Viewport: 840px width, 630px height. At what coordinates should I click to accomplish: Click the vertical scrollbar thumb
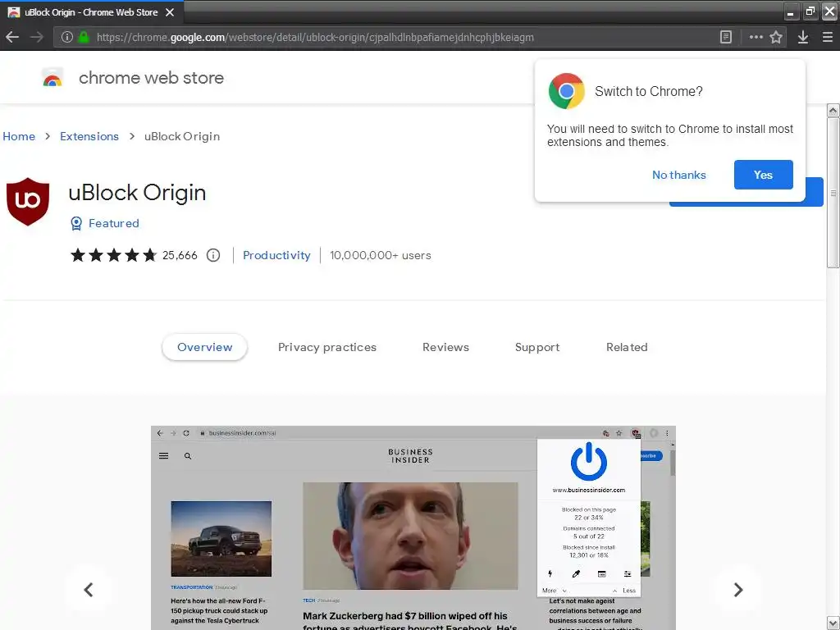(x=833, y=193)
